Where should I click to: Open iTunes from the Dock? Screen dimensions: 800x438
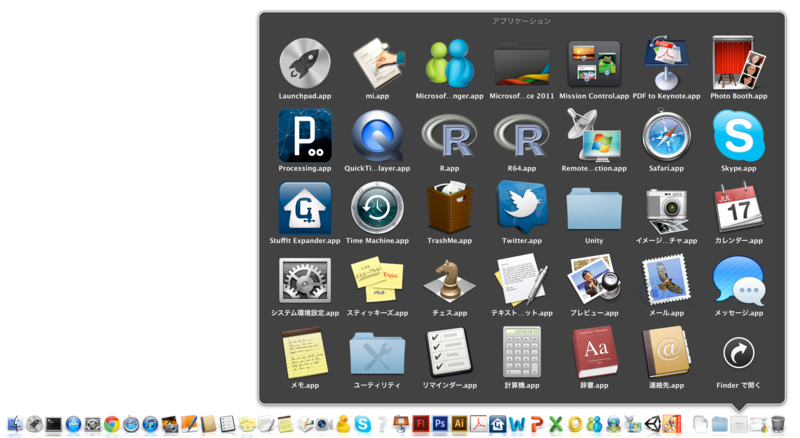(150, 424)
